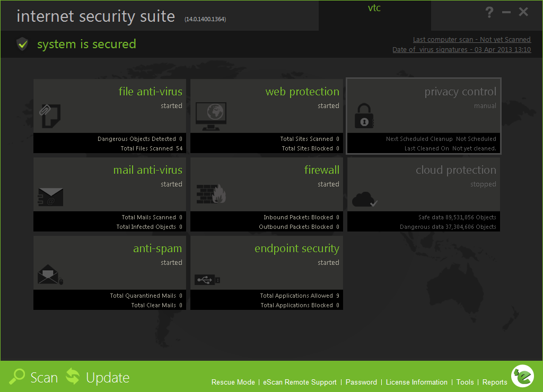
Task: Open Rescue Mode link
Action: point(233,382)
